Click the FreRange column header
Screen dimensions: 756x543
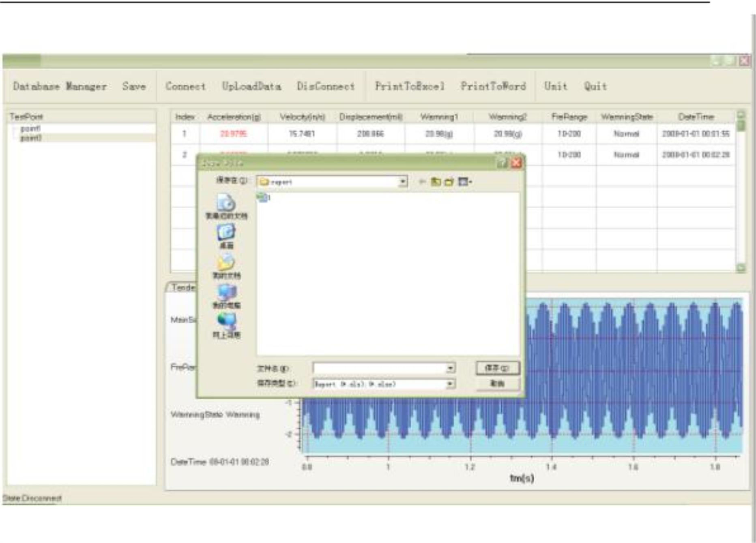pyautogui.click(x=569, y=117)
